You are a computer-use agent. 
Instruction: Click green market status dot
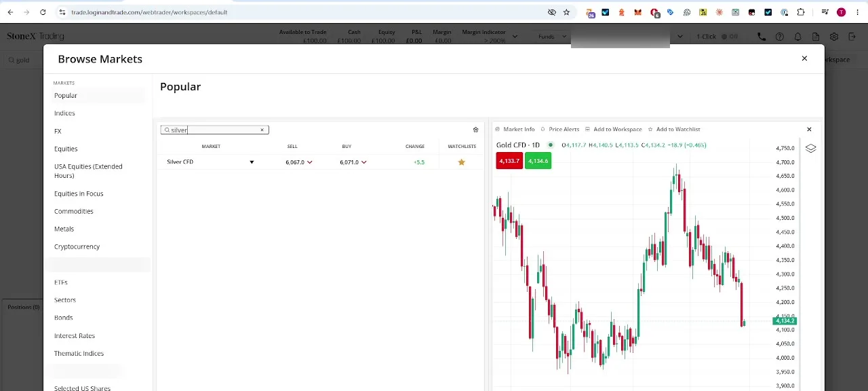550,145
